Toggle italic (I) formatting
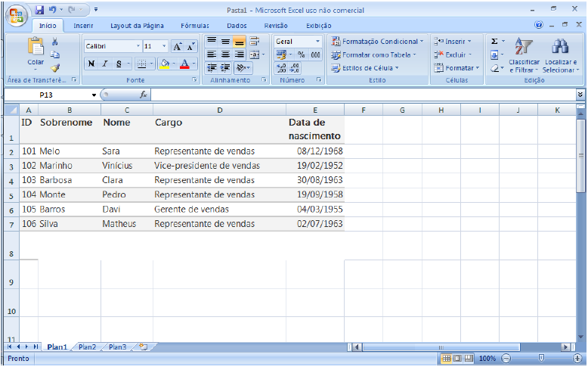This screenshot has width=588, height=367. (x=105, y=64)
